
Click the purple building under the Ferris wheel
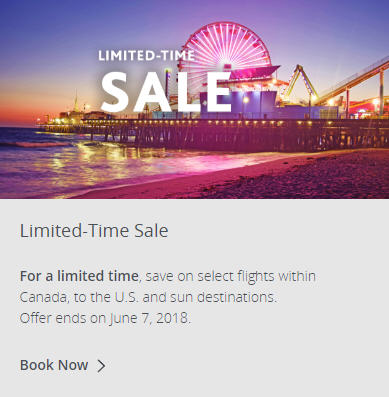pyautogui.click(x=238, y=103)
